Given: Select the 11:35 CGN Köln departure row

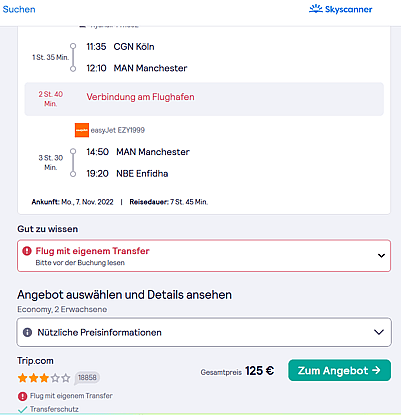Looking at the screenshot, I should click(x=120, y=47).
